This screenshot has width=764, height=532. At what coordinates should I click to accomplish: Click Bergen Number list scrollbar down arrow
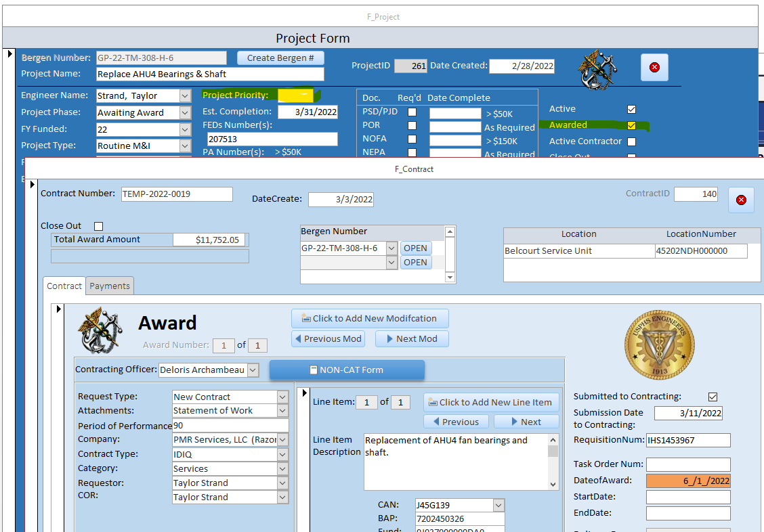(450, 278)
